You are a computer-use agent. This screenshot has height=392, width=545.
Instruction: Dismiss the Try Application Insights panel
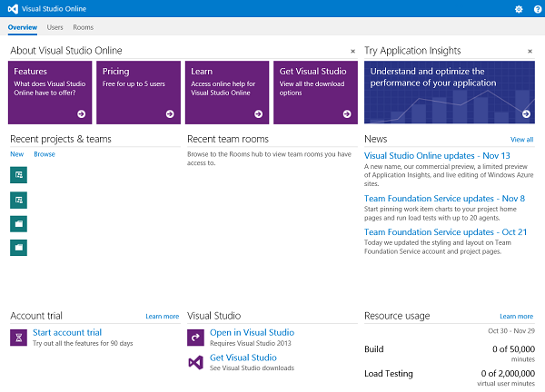tap(530, 52)
